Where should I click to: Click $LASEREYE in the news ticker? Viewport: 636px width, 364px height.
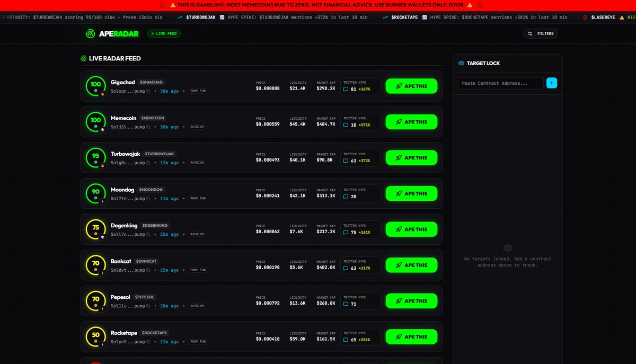(x=603, y=17)
